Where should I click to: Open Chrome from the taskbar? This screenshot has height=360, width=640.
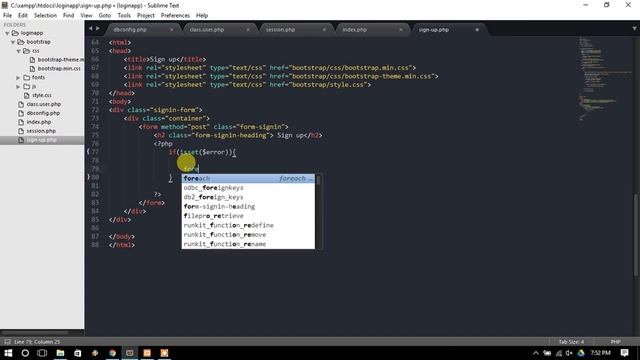click(x=112, y=353)
